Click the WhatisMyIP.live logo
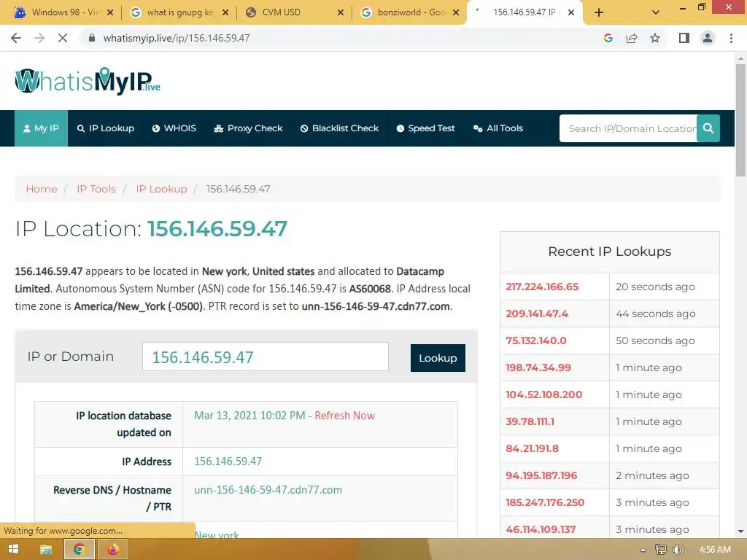This screenshot has height=560, width=747. point(88,81)
